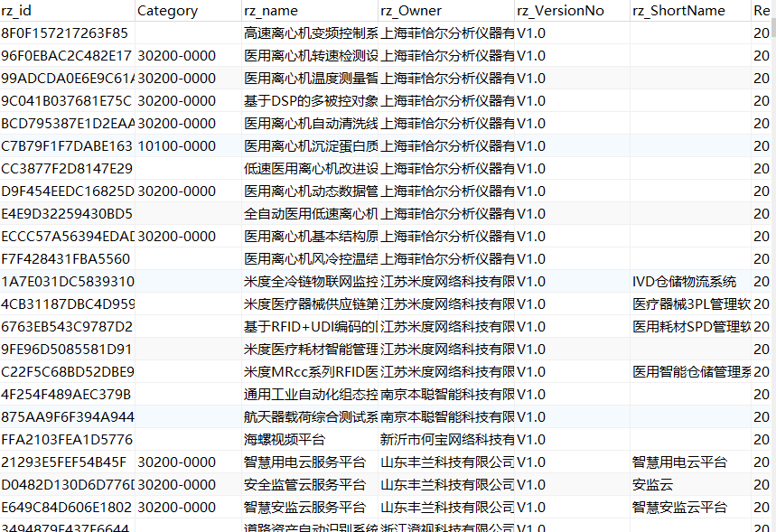Select short name 智慧用电云平台
776x532 pixels.
(x=690, y=462)
